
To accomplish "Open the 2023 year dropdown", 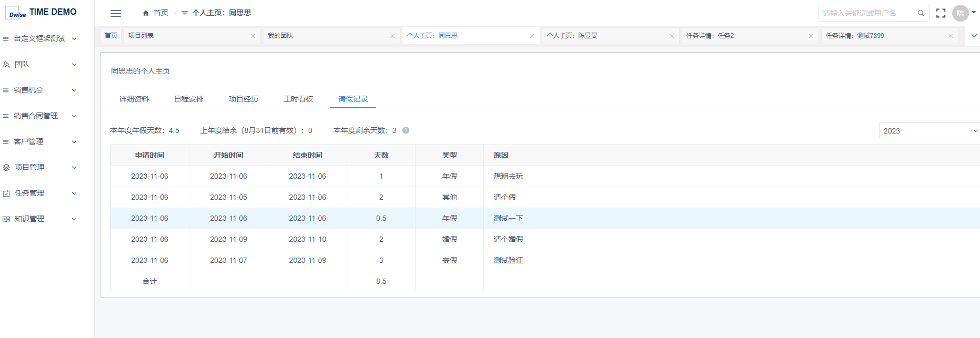I will (930, 131).
